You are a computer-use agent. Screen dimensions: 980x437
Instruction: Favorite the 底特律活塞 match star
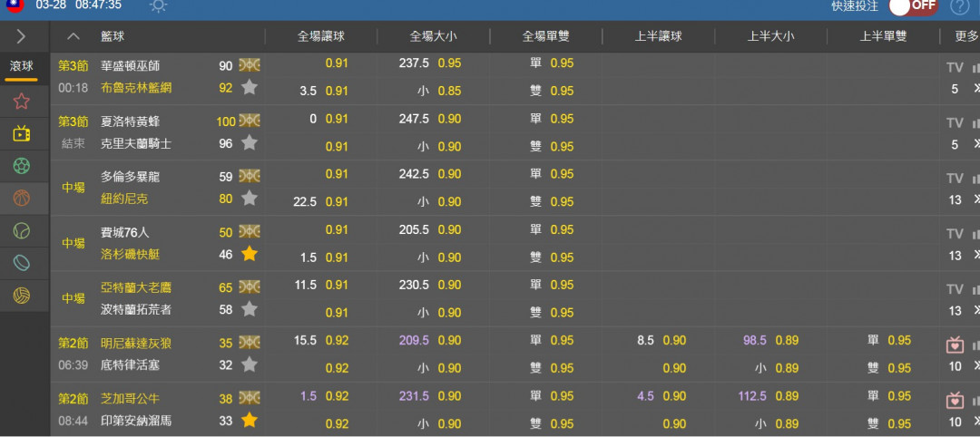pyautogui.click(x=250, y=364)
